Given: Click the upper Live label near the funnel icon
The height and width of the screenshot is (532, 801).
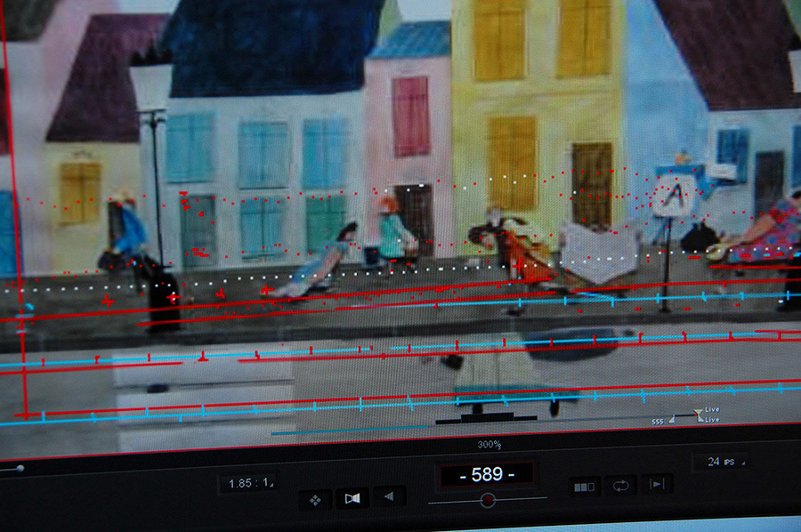Looking at the screenshot, I should pos(712,409).
